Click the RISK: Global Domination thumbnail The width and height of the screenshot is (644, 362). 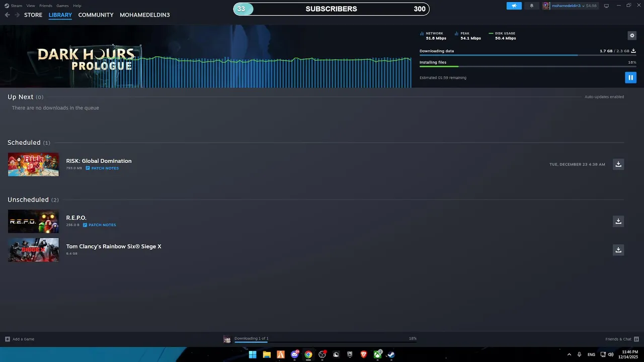33,164
